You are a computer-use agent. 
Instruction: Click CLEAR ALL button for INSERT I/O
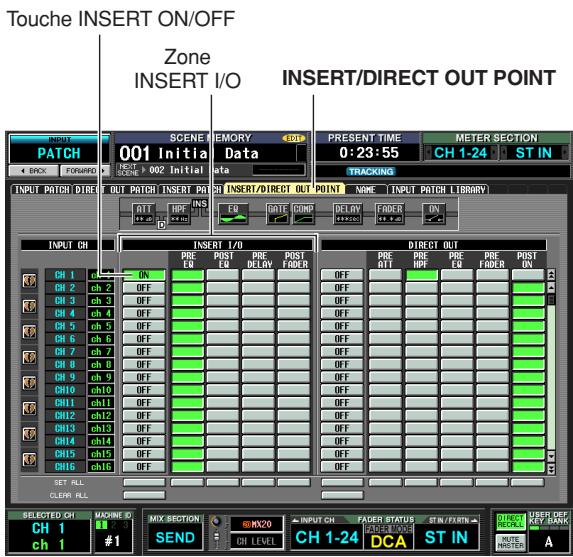click(x=144, y=495)
